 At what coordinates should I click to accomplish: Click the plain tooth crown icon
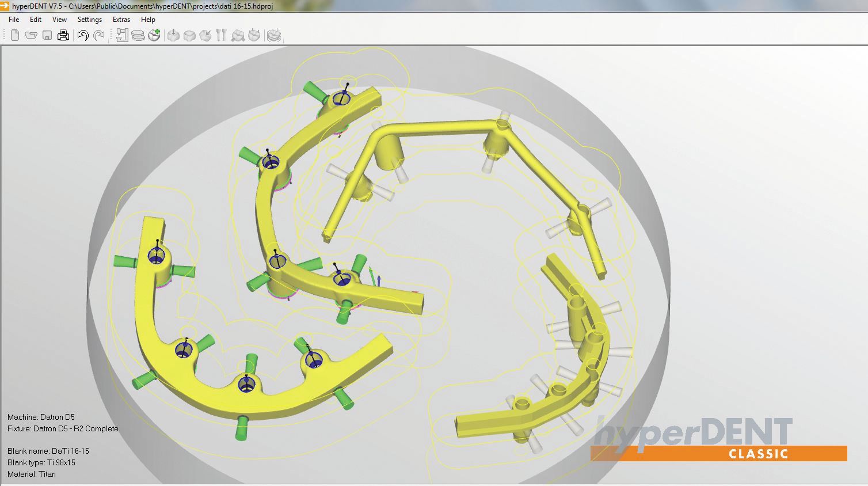pos(189,35)
